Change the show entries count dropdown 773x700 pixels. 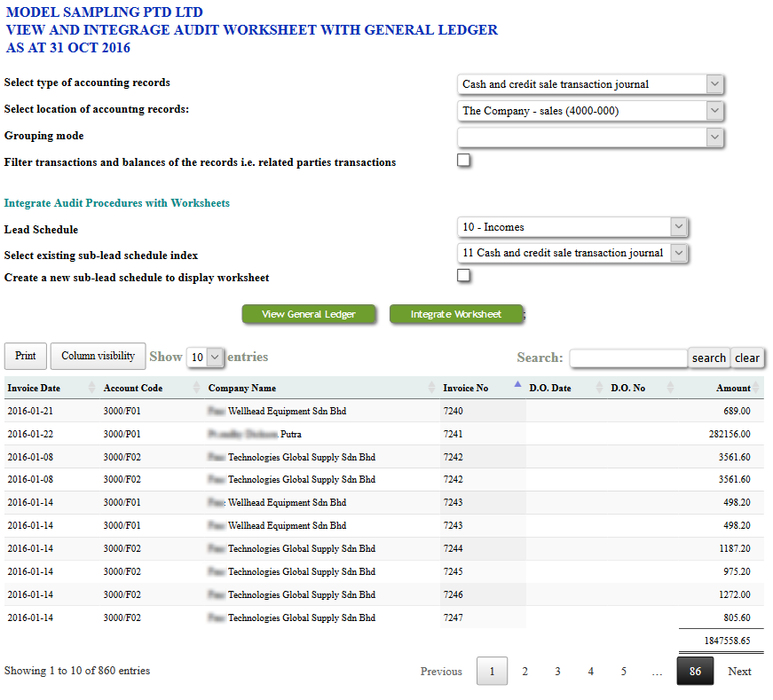tap(204, 357)
